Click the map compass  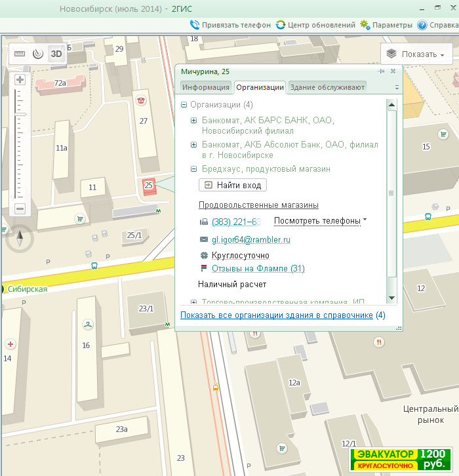20,239
